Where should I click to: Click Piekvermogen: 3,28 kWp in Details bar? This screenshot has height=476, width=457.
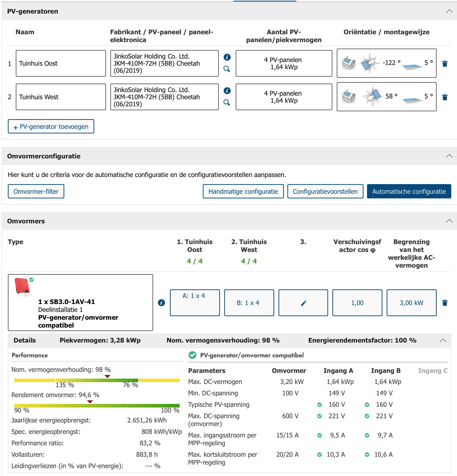[x=100, y=340]
